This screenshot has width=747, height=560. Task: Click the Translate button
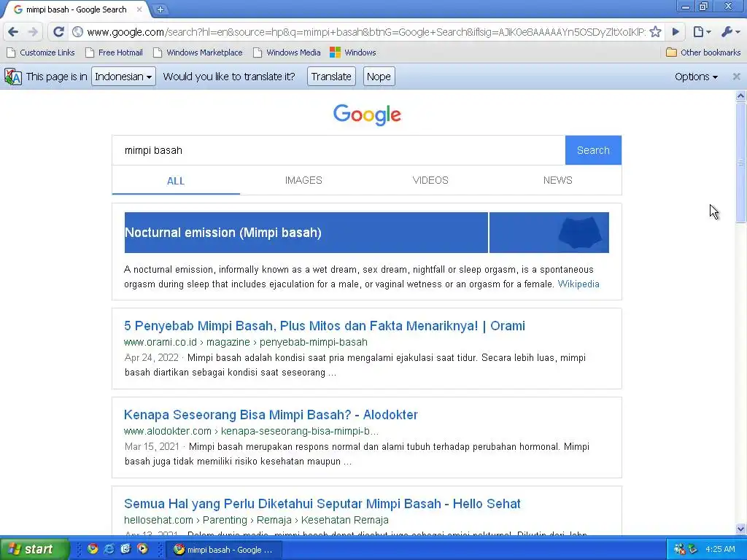pos(331,77)
